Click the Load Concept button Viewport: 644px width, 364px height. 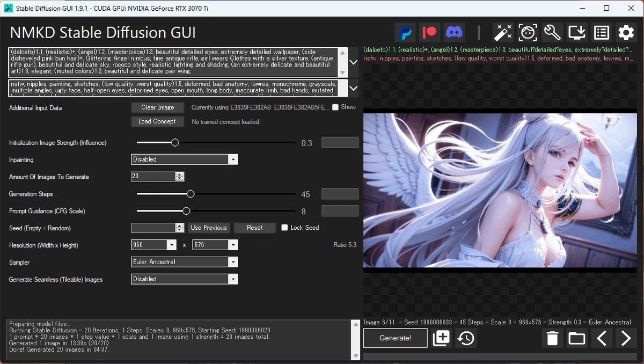pyautogui.click(x=157, y=121)
